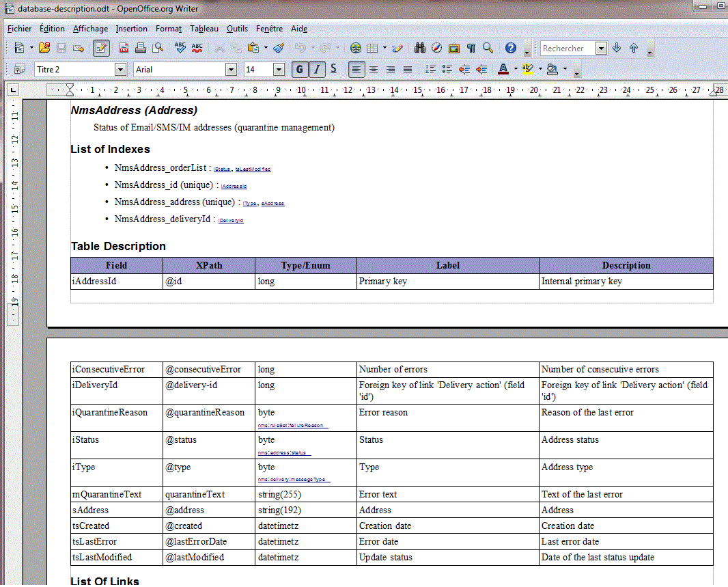Follow the iAddressId index hyperlink
Viewport: 728px width, 587px height.
coord(234,185)
